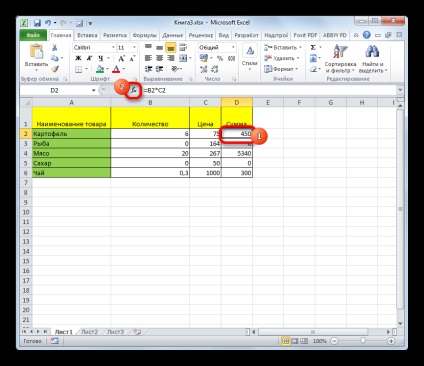The height and width of the screenshot is (366, 424).
Task: Toggle italic formatting (К)
Action: (89, 58)
